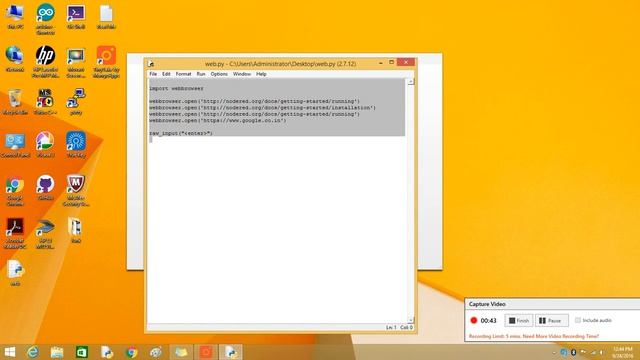Screen dimensions: 640x360
Task: Open the GitHub desktop shortcut
Action: coord(45,188)
